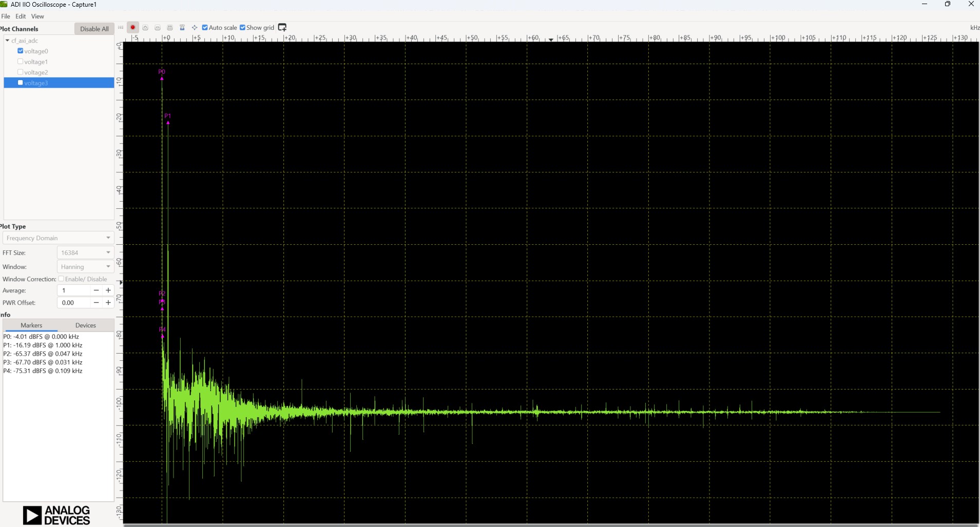Collapse the cf_axi_adc device tree

(x=7, y=41)
